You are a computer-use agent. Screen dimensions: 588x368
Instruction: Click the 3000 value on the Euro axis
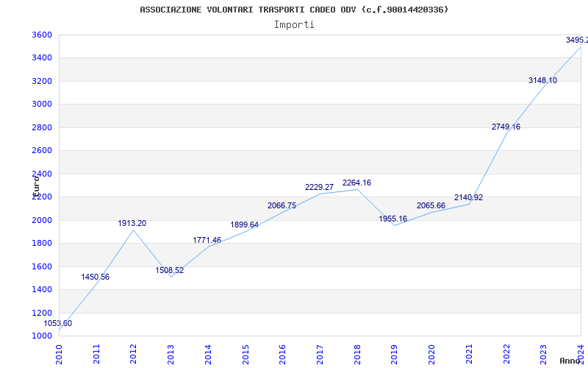point(40,105)
